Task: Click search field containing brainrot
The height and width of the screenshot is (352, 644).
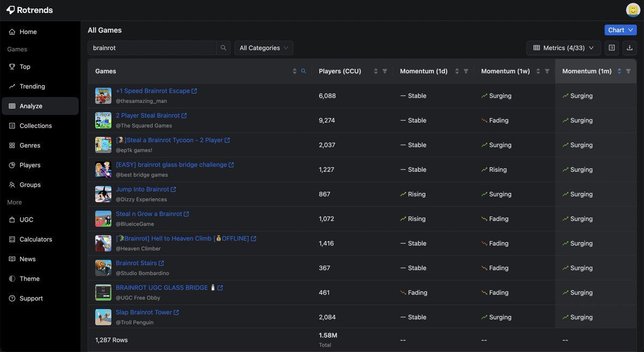Action: 152,48
